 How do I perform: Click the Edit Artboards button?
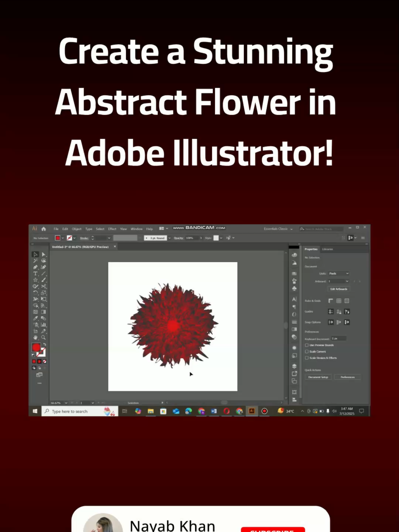339,289
